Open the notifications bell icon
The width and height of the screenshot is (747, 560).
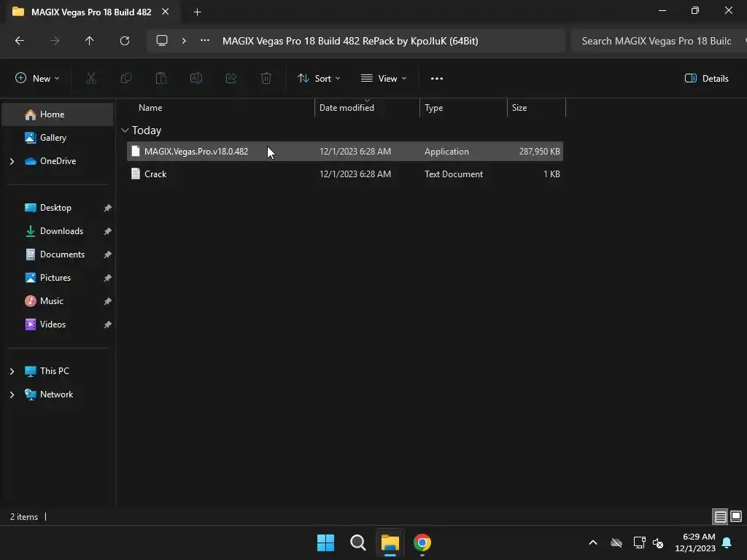pyautogui.click(x=727, y=542)
